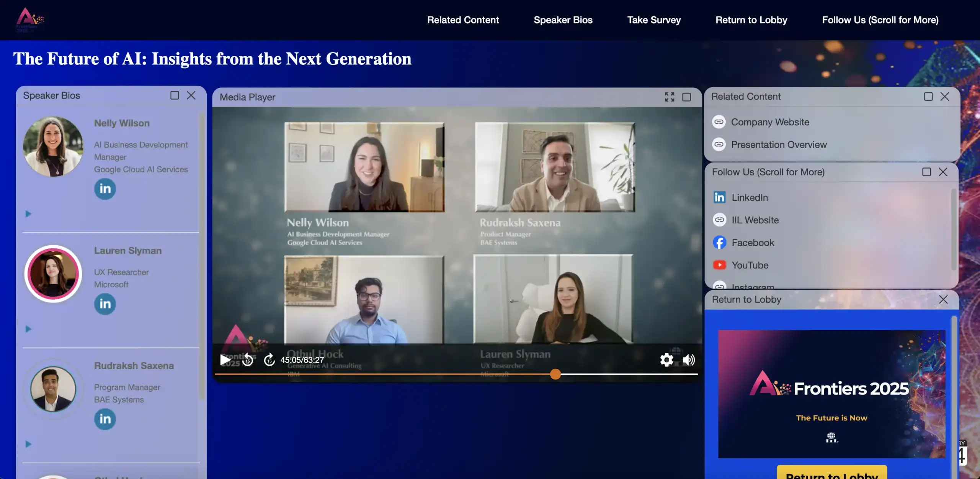Play the video in Media Player
The height and width of the screenshot is (479, 980).
tap(225, 360)
